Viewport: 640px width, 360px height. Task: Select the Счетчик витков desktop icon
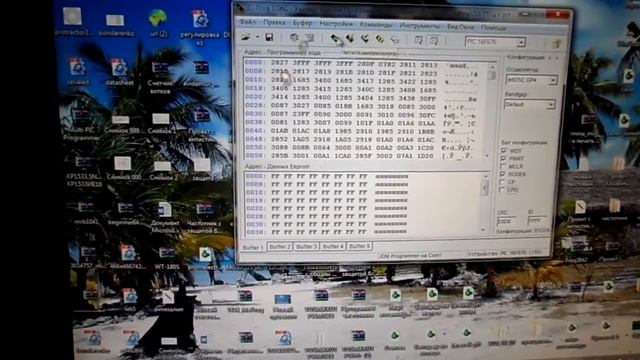pyautogui.click(x=160, y=78)
